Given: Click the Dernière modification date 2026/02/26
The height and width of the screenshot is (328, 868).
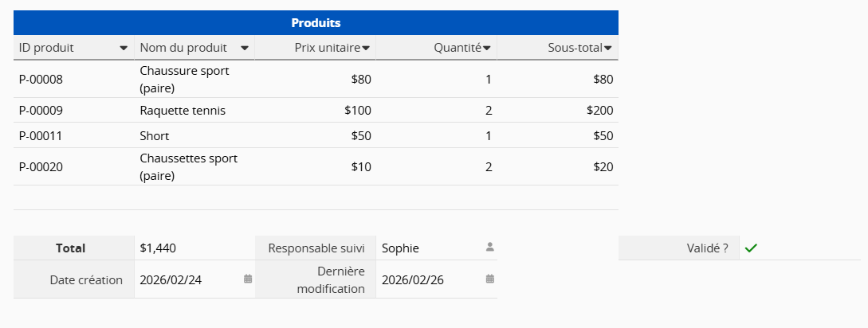Looking at the screenshot, I should 414,279.
